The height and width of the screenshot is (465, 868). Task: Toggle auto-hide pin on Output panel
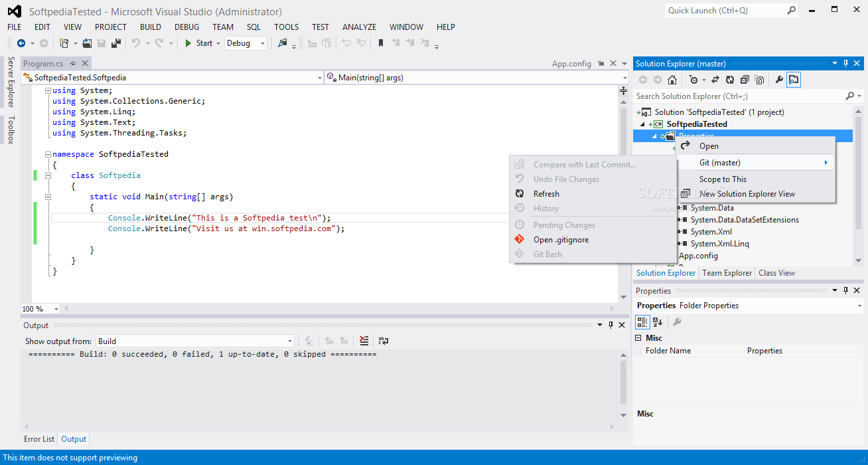pos(611,325)
